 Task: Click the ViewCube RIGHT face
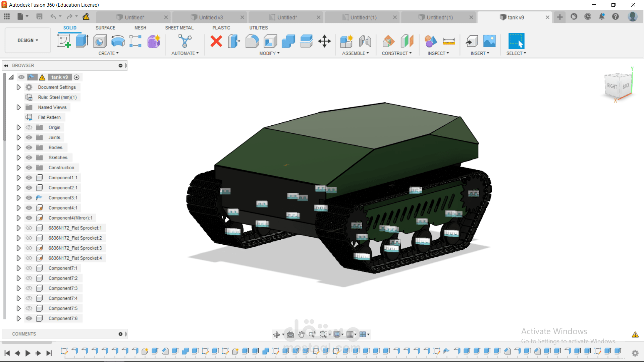pos(612,86)
